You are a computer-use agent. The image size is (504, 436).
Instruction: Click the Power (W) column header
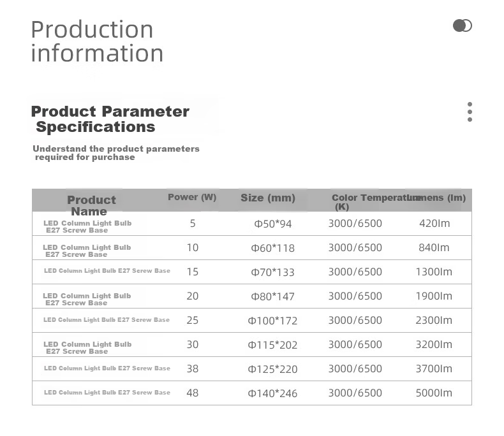pyautogui.click(x=192, y=197)
